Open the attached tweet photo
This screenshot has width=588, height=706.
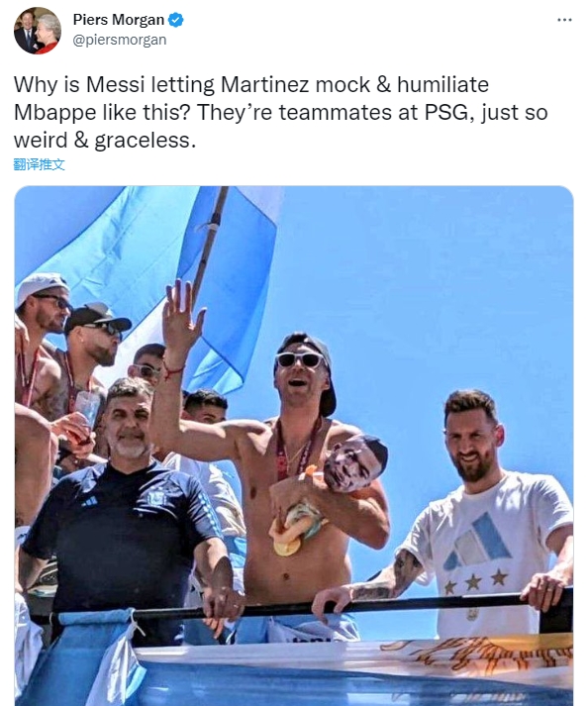tap(294, 446)
